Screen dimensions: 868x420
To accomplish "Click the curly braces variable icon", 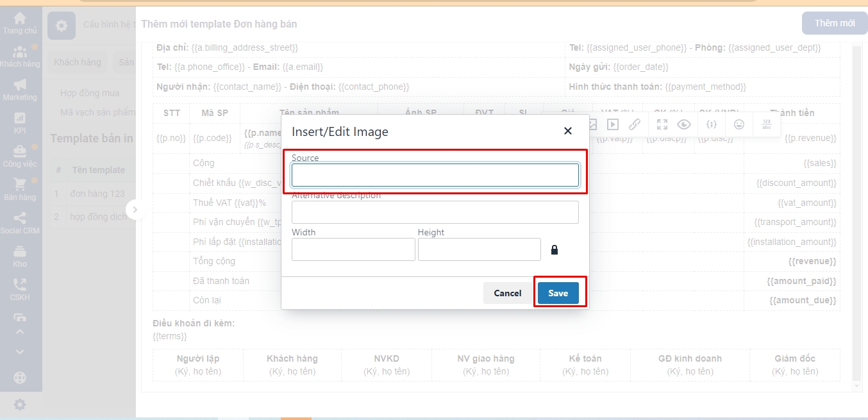I will click(x=712, y=124).
